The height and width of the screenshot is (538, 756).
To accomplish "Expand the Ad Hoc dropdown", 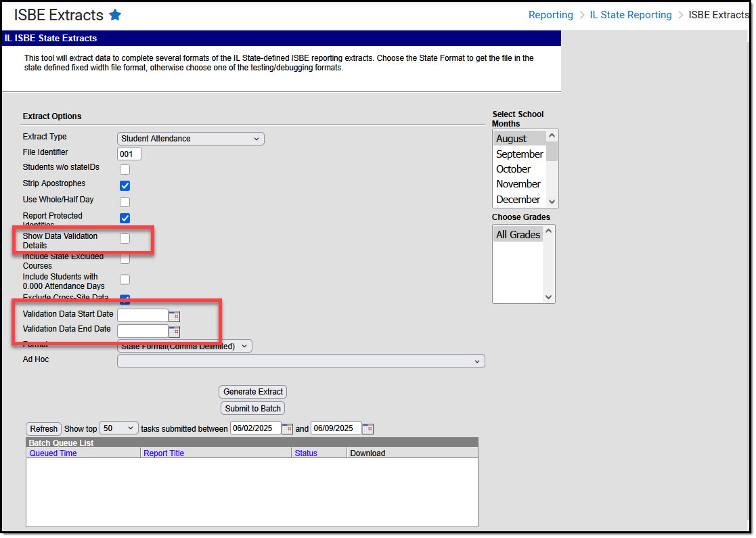I will pos(301,361).
